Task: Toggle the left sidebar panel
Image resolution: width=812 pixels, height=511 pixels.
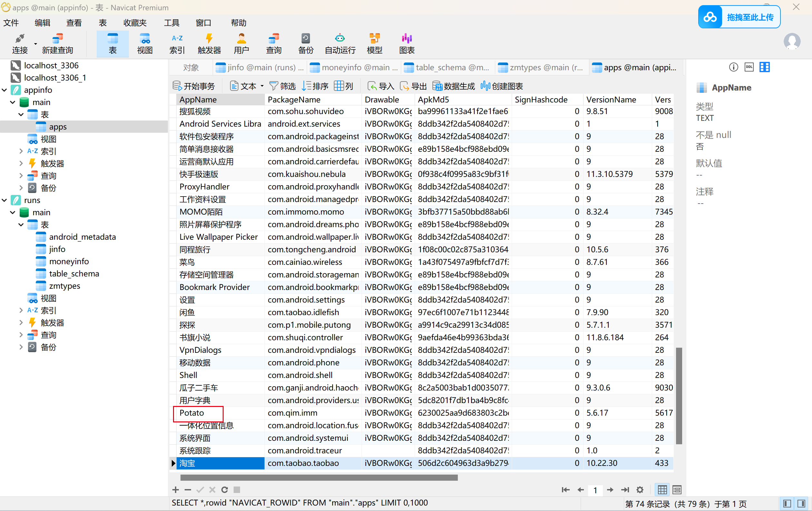Action: click(787, 504)
